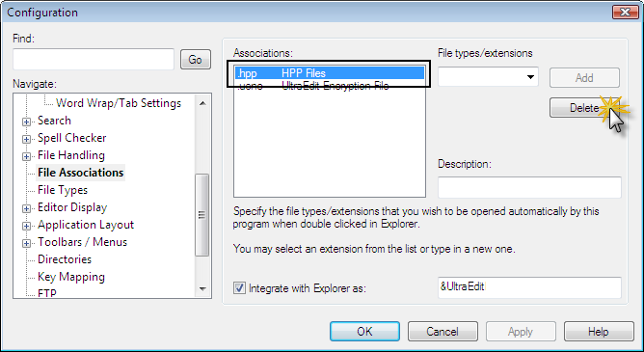Screen dimensions: 644x352
Task: Expand the Editor Display node
Action: point(26,208)
